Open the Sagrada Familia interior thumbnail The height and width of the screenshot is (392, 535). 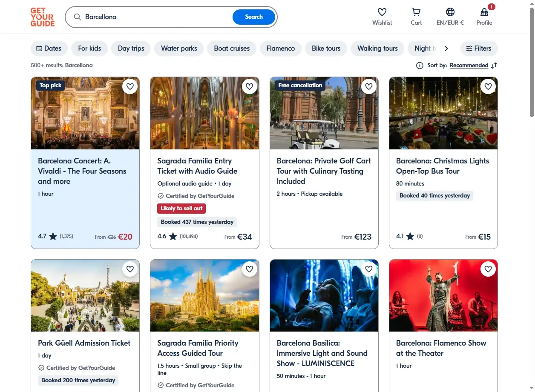pyautogui.click(x=204, y=113)
